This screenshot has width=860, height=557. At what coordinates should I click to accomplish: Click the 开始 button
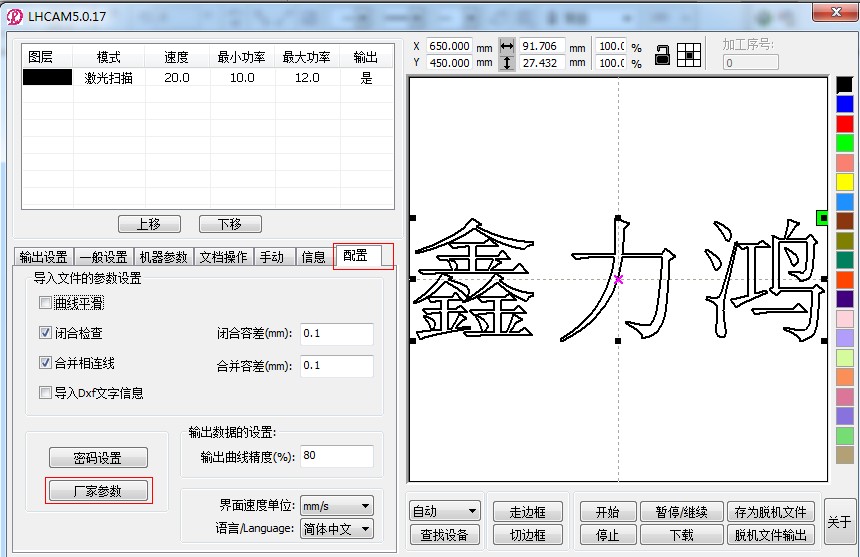[607, 512]
